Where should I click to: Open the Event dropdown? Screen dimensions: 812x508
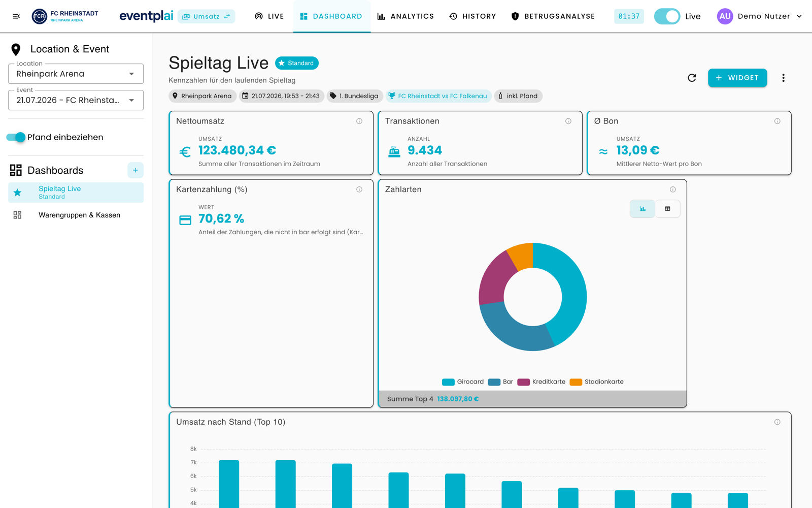(x=76, y=100)
